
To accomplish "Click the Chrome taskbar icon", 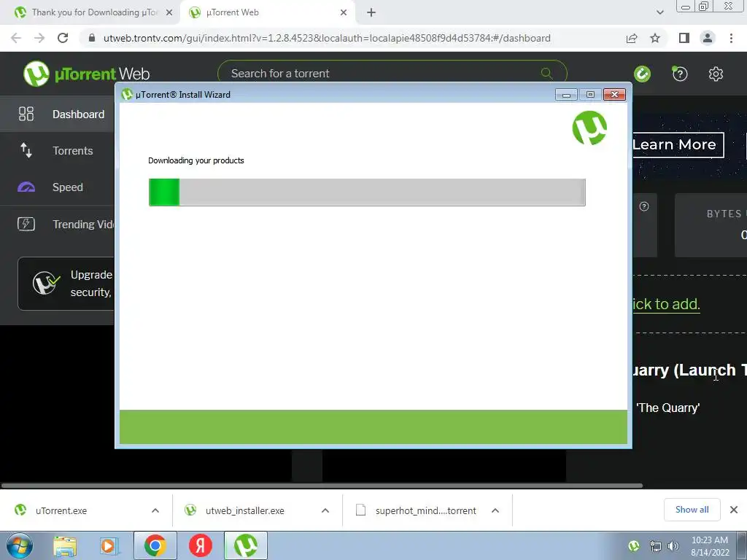I will click(155, 545).
